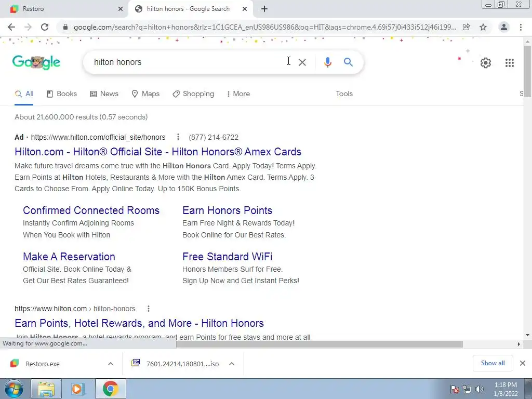Open Windows Start menu
Viewport: 532px width, 399px height.
14,389
